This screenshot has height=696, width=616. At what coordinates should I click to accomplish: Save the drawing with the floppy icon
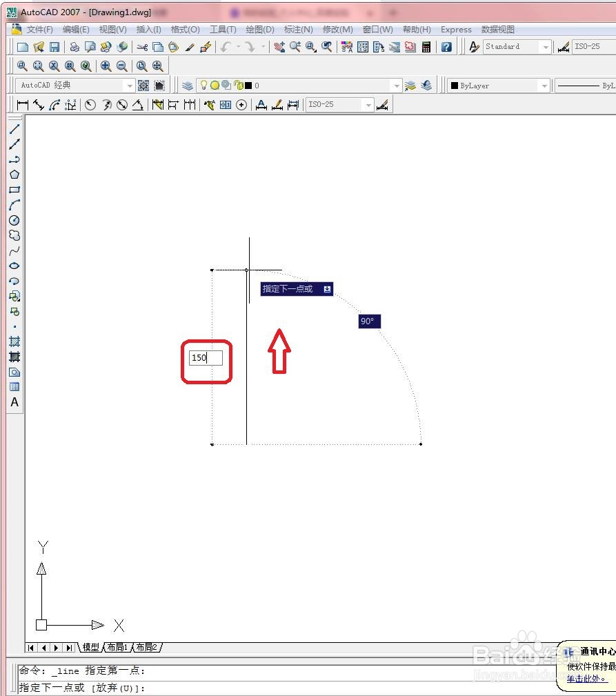click(x=54, y=47)
